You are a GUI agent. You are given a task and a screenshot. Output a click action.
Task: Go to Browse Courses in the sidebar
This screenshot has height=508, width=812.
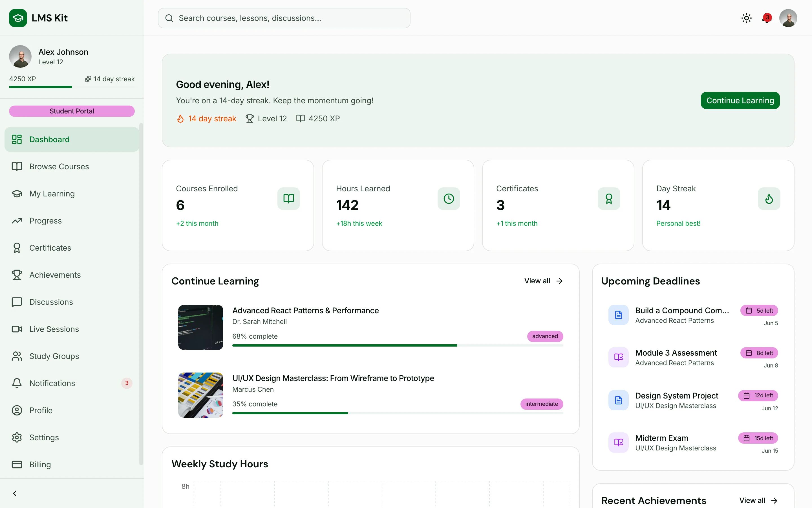coord(72,167)
